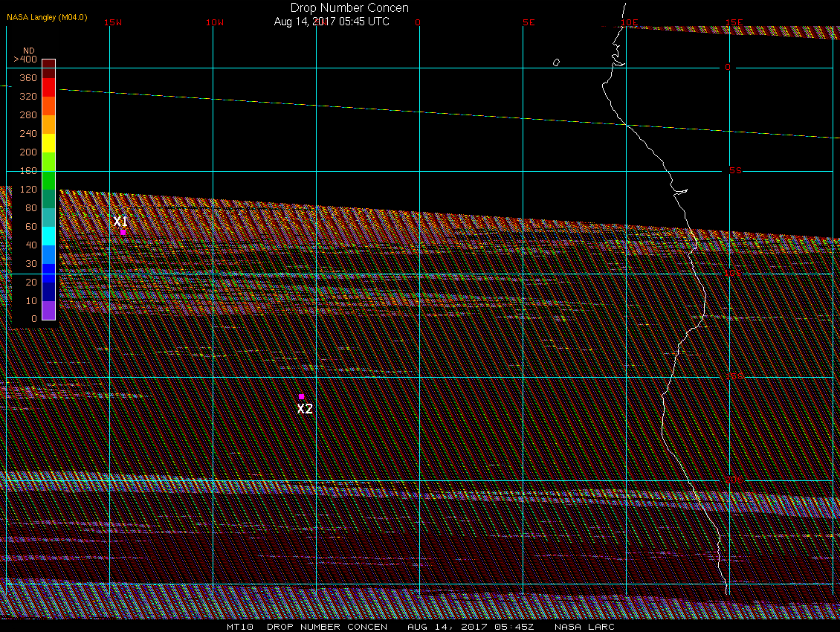Click the small island outline near equator
This screenshot has height=632, width=840.
click(556, 62)
